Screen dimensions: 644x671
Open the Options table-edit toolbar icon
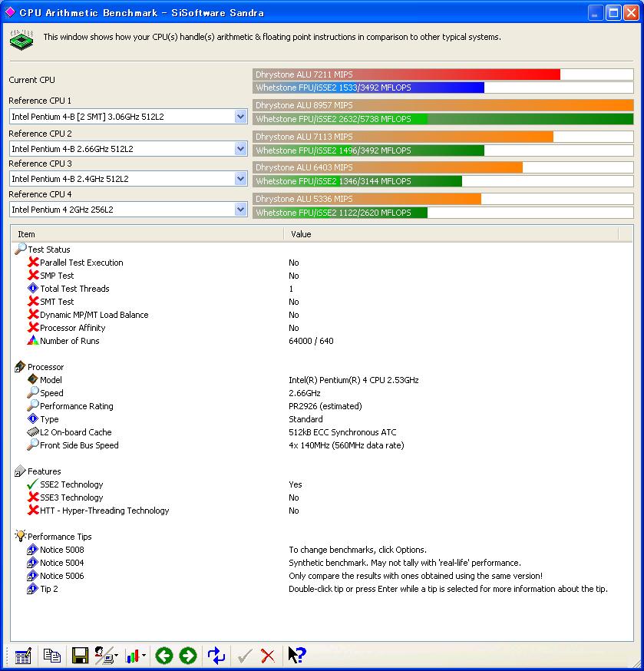click(x=23, y=655)
